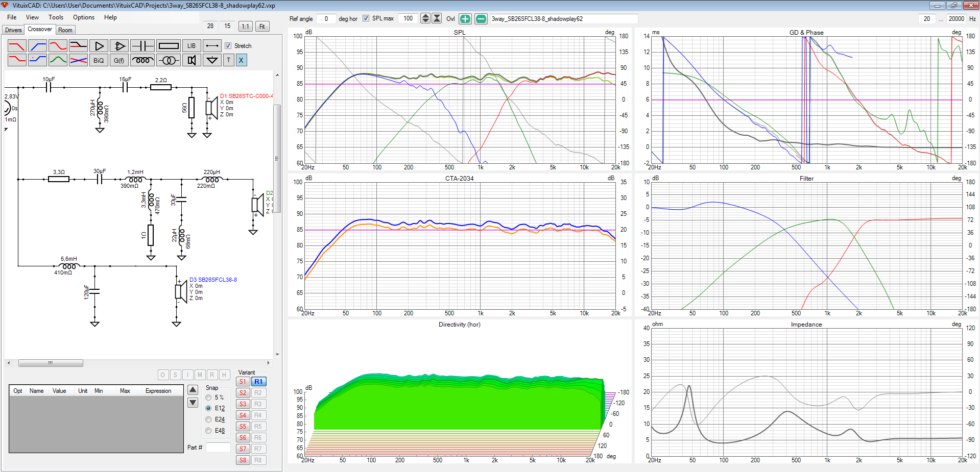Add the red and black shelving filter block

[78, 46]
